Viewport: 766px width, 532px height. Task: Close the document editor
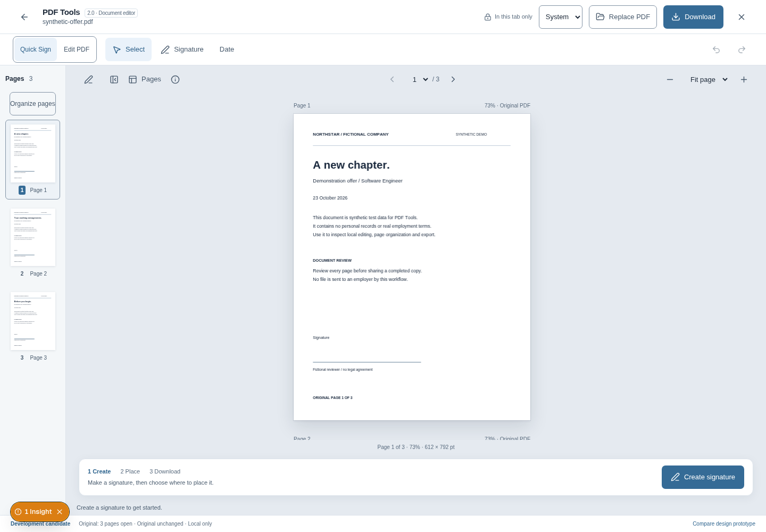point(742,17)
